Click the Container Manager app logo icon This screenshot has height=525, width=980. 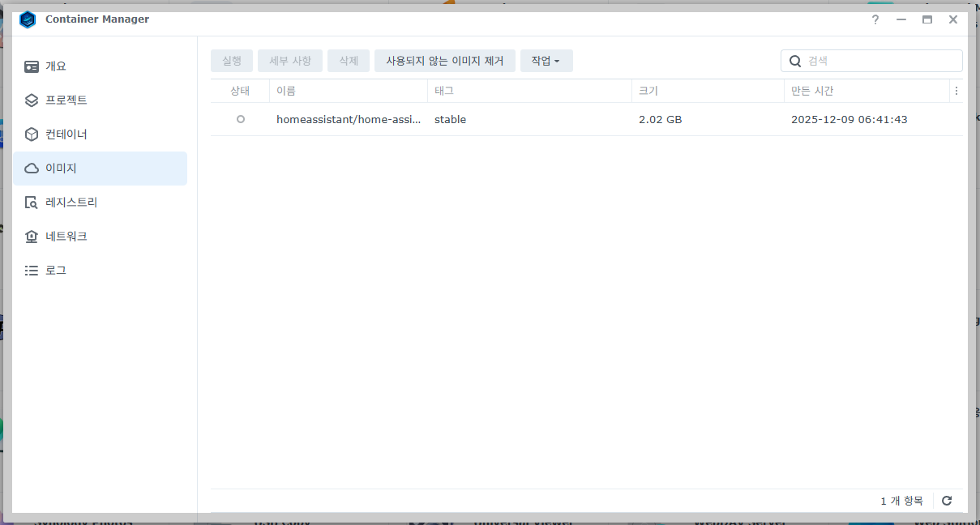(x=28, y=19)
